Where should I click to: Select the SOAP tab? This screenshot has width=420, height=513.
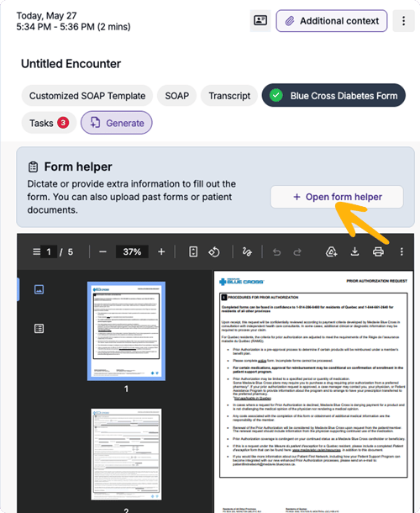177,96
